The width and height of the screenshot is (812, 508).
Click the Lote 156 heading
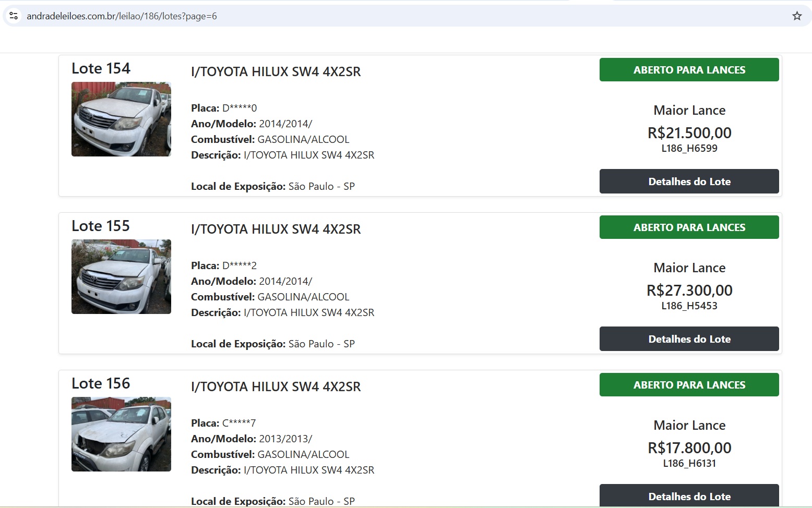tap(101, 383)
